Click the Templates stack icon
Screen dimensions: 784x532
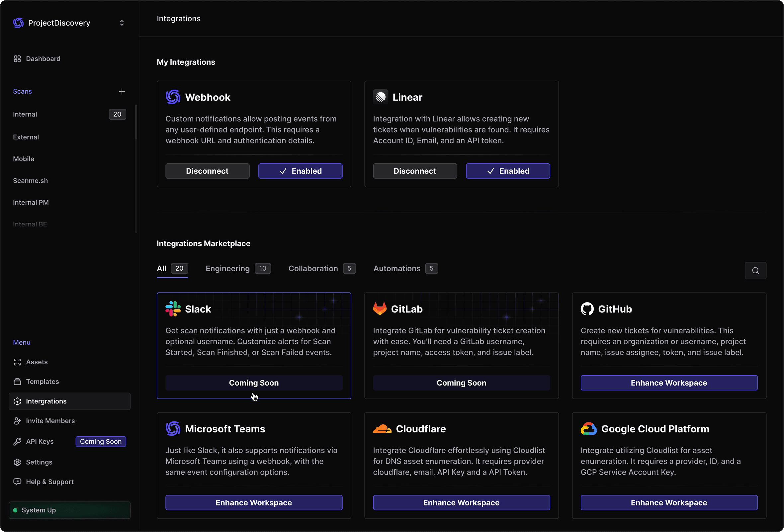click(x=17, y=382)
